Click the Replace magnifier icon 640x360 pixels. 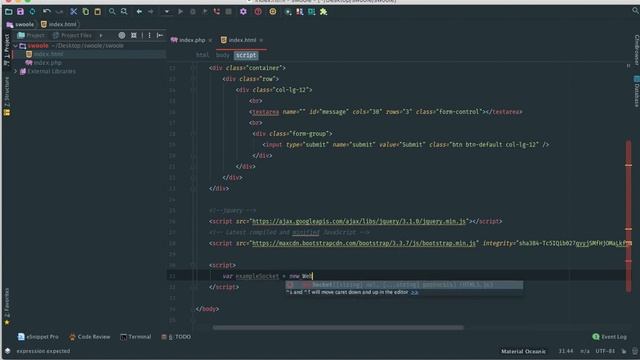[124, 11]
